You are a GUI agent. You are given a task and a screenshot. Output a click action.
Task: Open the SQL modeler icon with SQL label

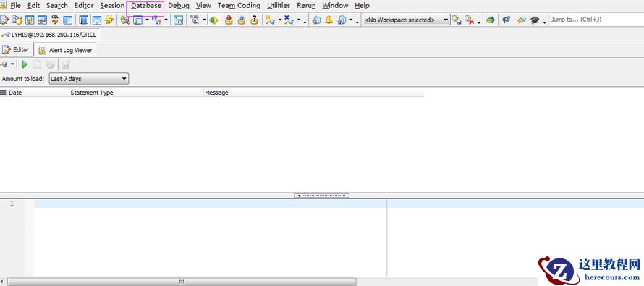[x=54, y=20]
